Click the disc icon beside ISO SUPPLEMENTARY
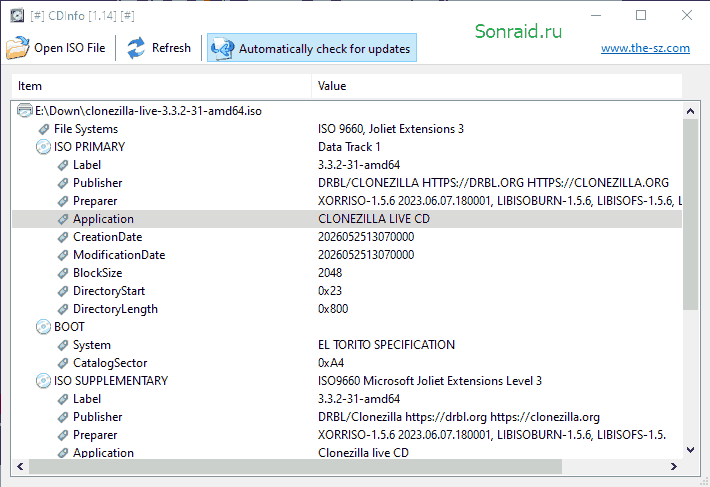710x487 pixels. (43, 381)
